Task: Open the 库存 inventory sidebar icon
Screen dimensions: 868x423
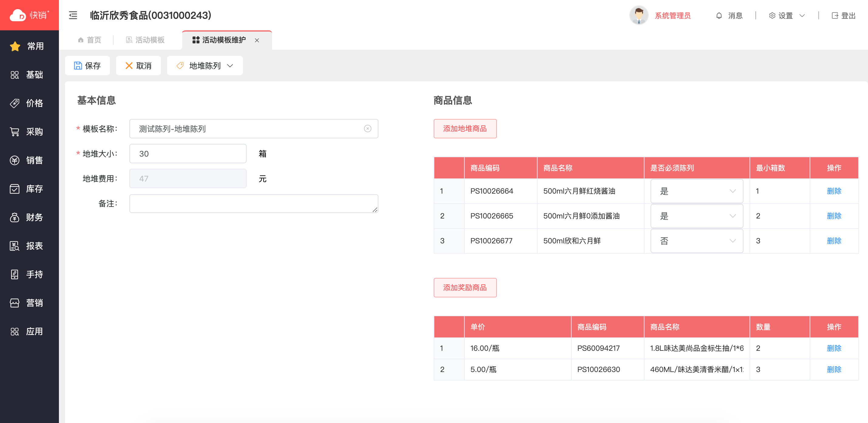Action: coord(15,189)
